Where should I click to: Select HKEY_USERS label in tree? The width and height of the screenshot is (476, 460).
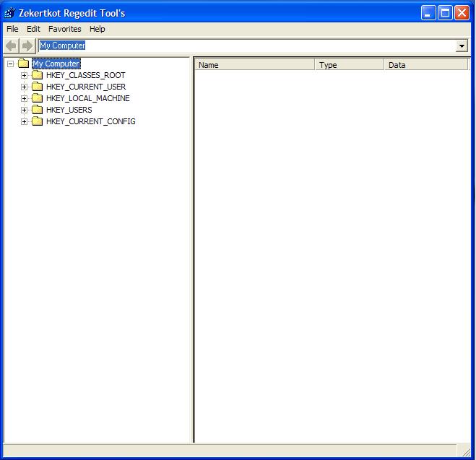69,110
